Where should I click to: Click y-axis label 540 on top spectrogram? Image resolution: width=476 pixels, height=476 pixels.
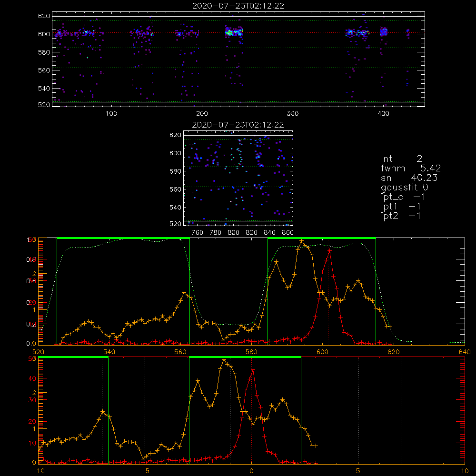(x=44, y=89)
